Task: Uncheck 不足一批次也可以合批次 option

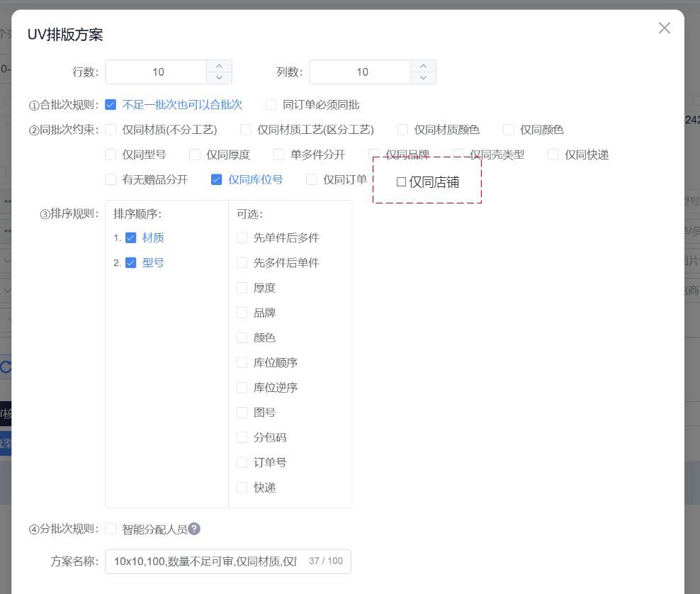Action: coord(111,105)
